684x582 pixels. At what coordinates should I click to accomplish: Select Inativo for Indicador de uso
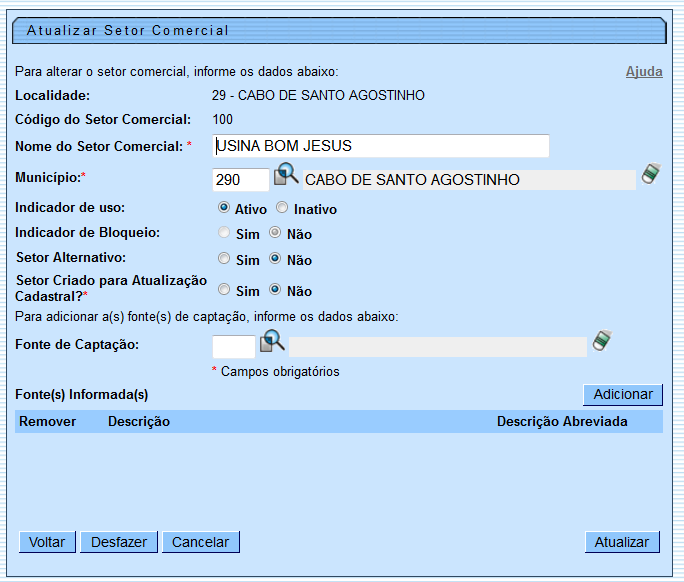coord(282,209)
